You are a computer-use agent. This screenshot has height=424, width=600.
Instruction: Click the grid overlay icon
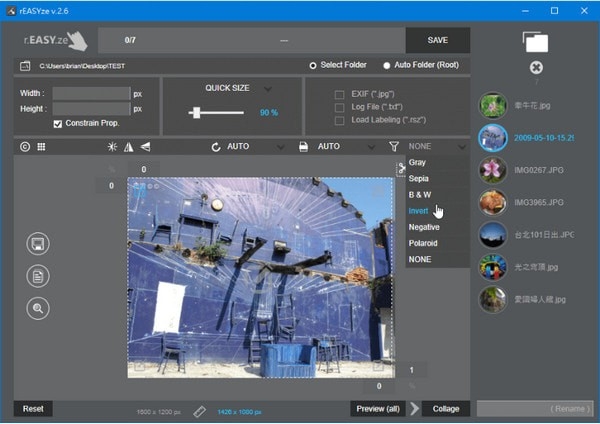click(41, 146)
